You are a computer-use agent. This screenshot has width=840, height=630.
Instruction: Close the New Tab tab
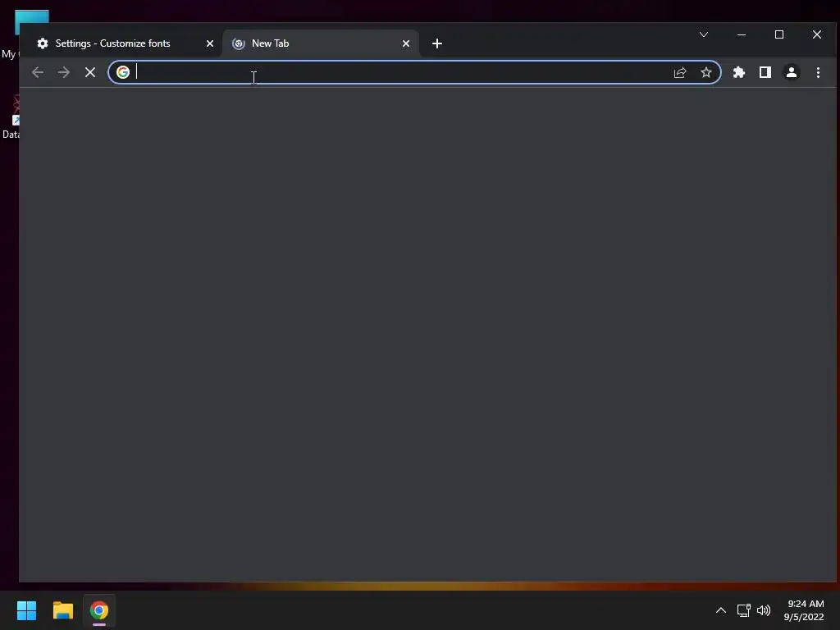tap(406, 43)
